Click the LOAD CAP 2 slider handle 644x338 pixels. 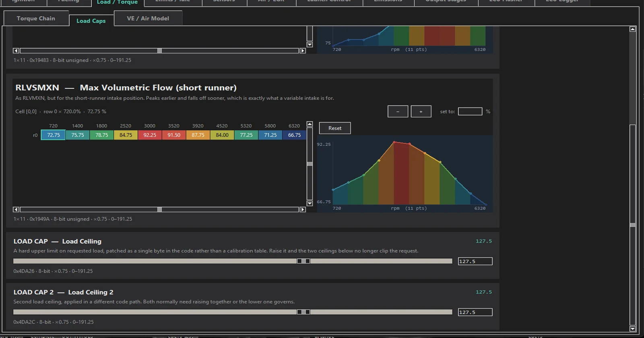303,312
